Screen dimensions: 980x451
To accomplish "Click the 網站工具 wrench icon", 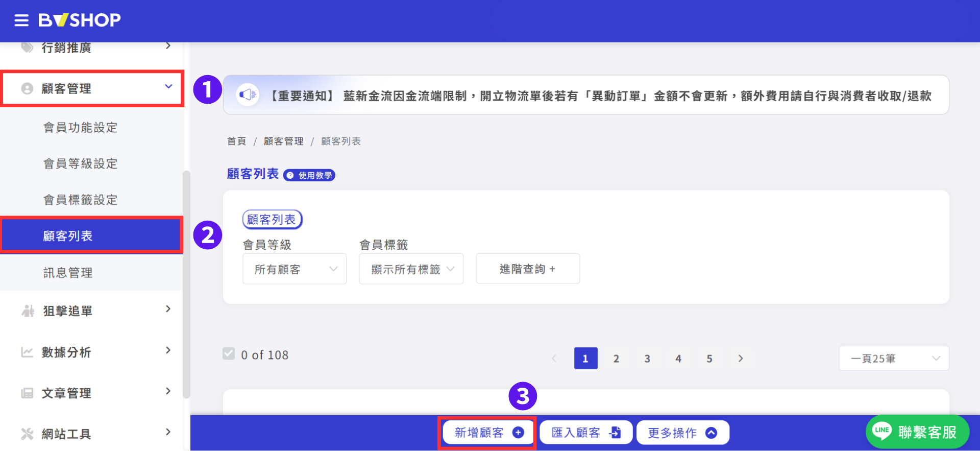I will pos(27,434).
